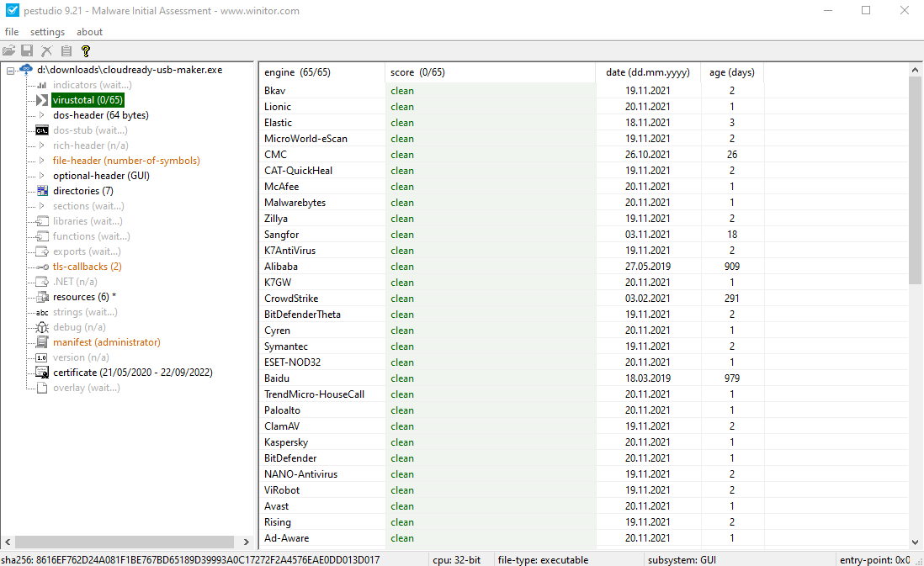The height and width of the screenshot is (566, 924).
Task: Click the cloud file icon at tree root
Action: point(26,70)
